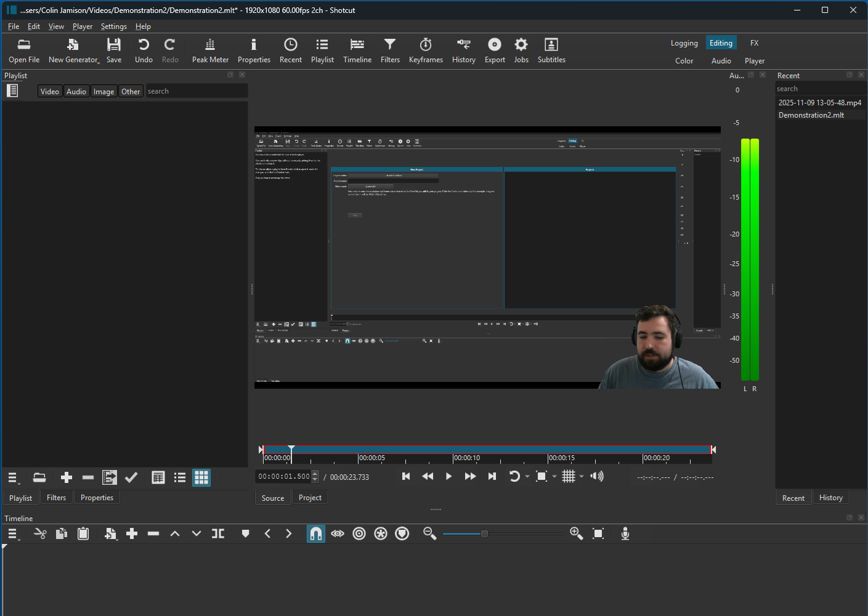Adjust the timeline zoom slider

[484, 533]
